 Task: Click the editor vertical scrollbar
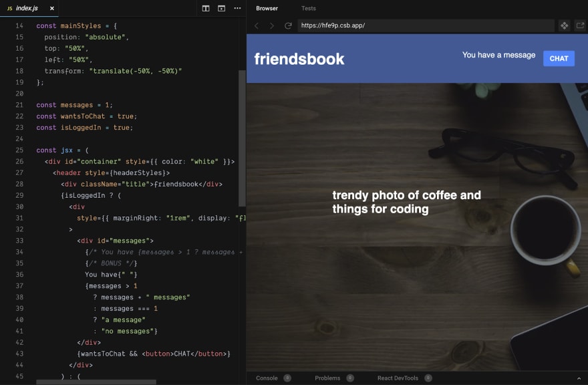pyautogui.click(x=242, y=138)
